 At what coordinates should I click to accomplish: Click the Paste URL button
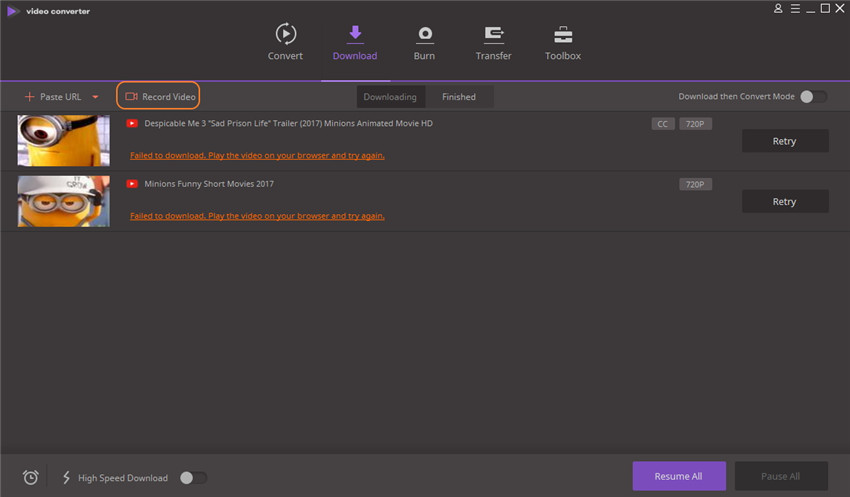coord(53,96)
